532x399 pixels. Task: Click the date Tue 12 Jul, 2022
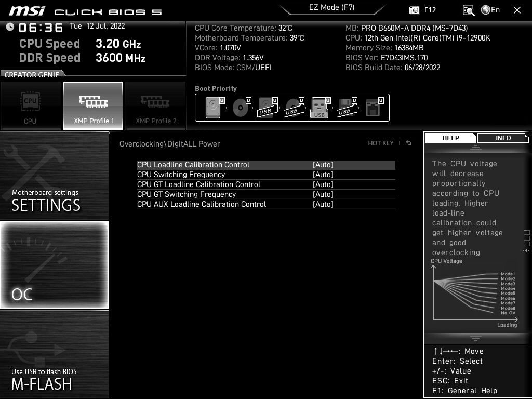[97, 26]
